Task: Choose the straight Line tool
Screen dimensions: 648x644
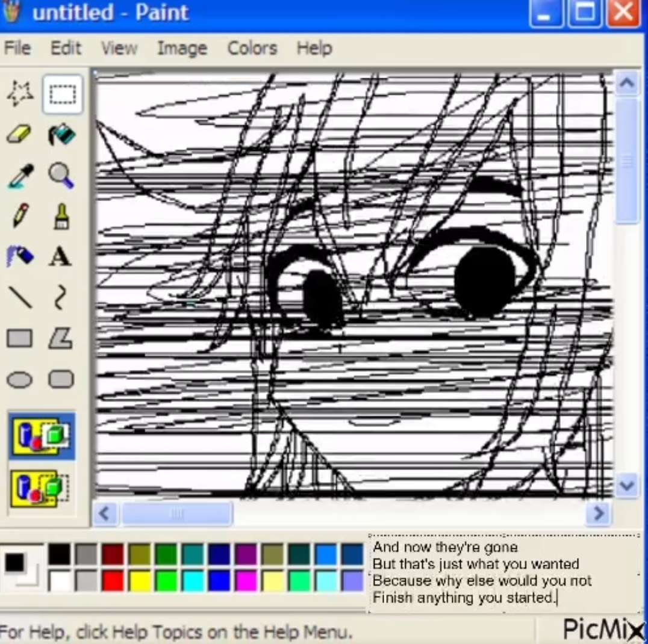Action: [20, 297]
